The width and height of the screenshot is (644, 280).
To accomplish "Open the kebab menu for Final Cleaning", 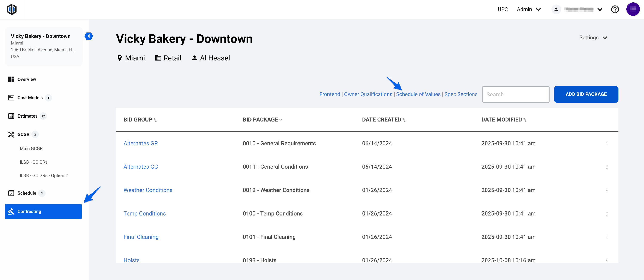I will point(607,237).
